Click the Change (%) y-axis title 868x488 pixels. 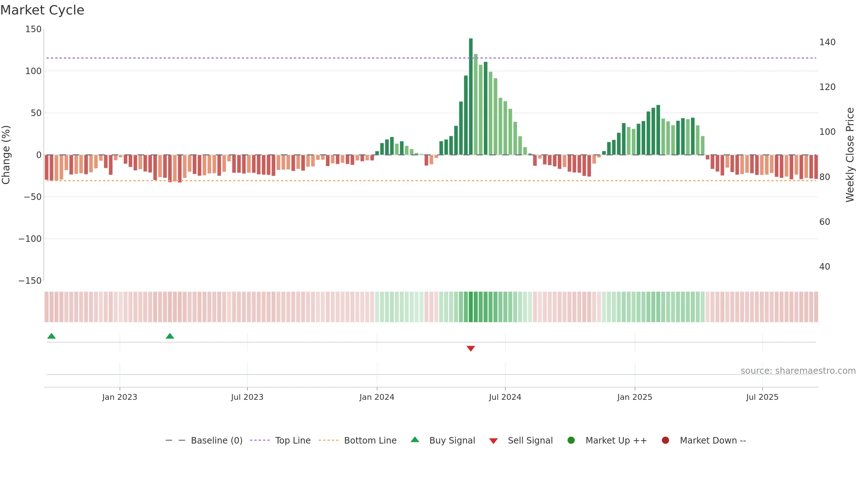click(x=6, y=155)
